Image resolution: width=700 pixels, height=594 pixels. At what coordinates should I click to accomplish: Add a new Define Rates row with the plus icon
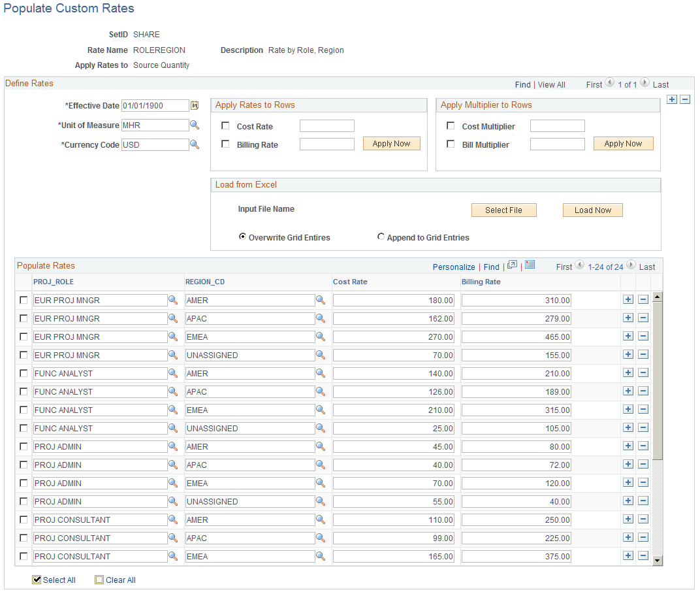pos(672,99)
